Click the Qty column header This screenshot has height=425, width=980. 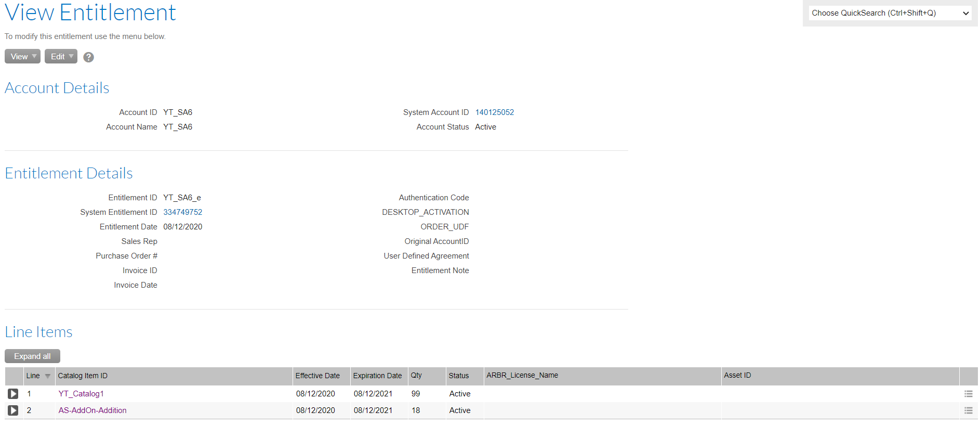point(427,376)
